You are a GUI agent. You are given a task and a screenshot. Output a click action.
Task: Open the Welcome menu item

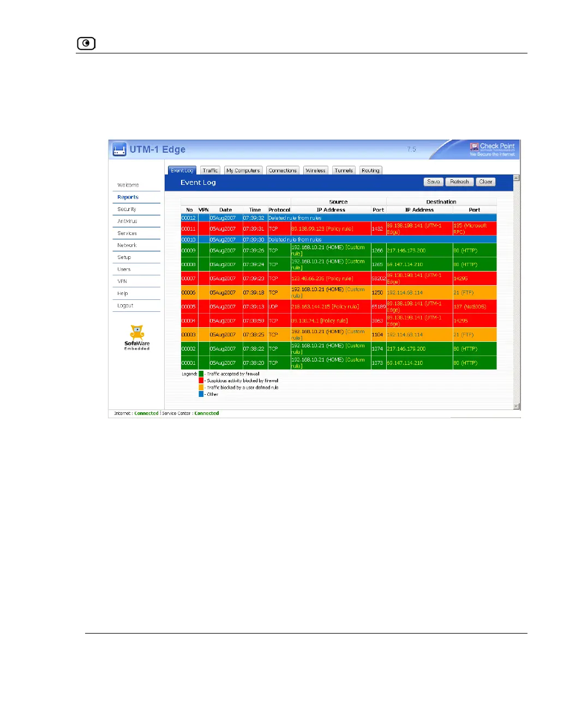pos(128,185)
